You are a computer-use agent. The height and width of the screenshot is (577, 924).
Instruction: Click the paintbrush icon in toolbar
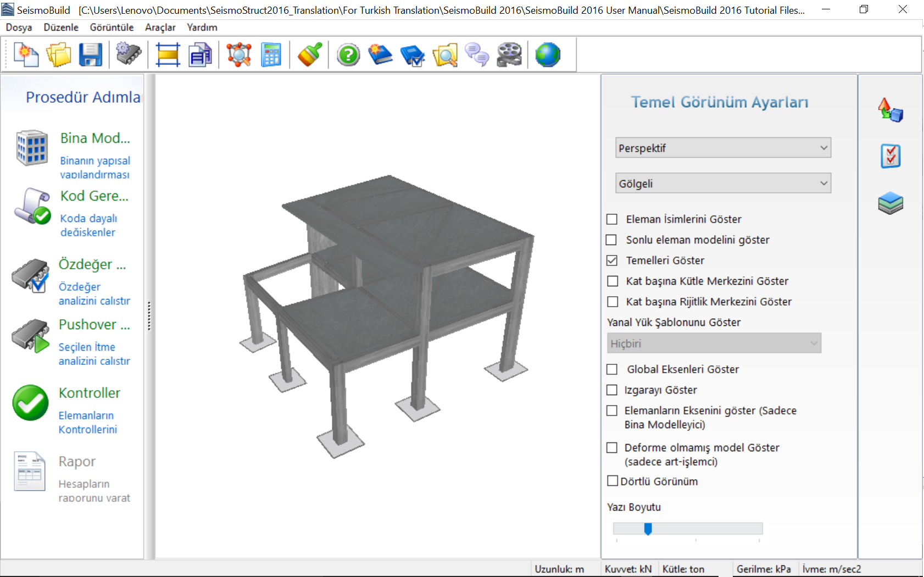click(310, 55)
